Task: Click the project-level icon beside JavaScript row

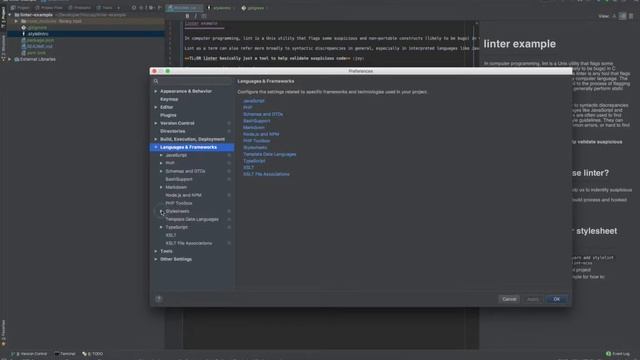Action: point(229,155)
